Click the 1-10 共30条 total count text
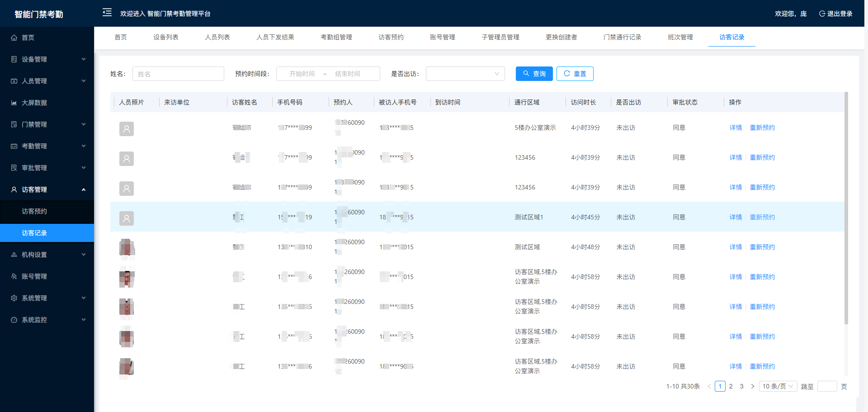The height and width of the screenshot is (412, 868). click(x=683, y=386)
